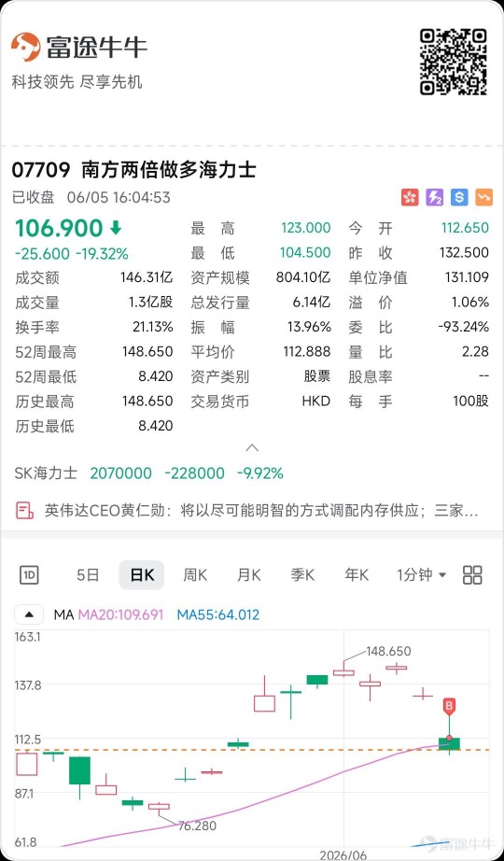Switch to the 5日 chart tab
This screenshot has width=504, height=861.
pyautogui.click(x=88, y=575)
